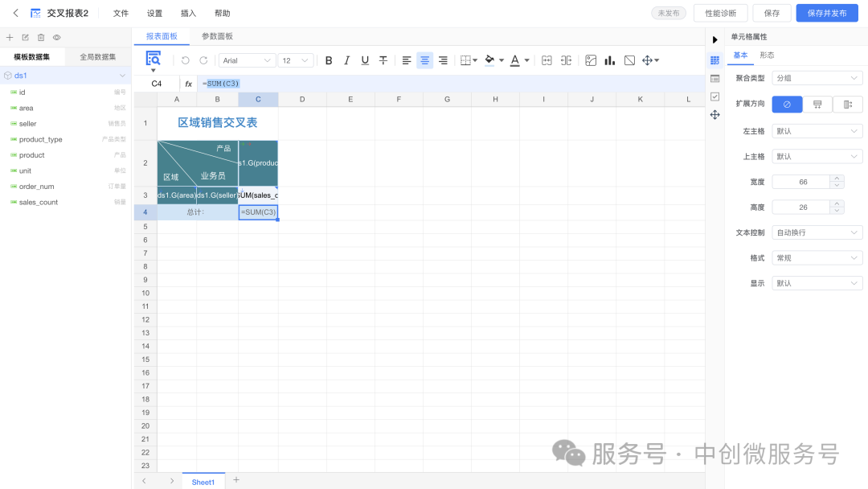
Task: Open the cell borders dropdown
Action: pyautogui.click(x=469, y=60)
